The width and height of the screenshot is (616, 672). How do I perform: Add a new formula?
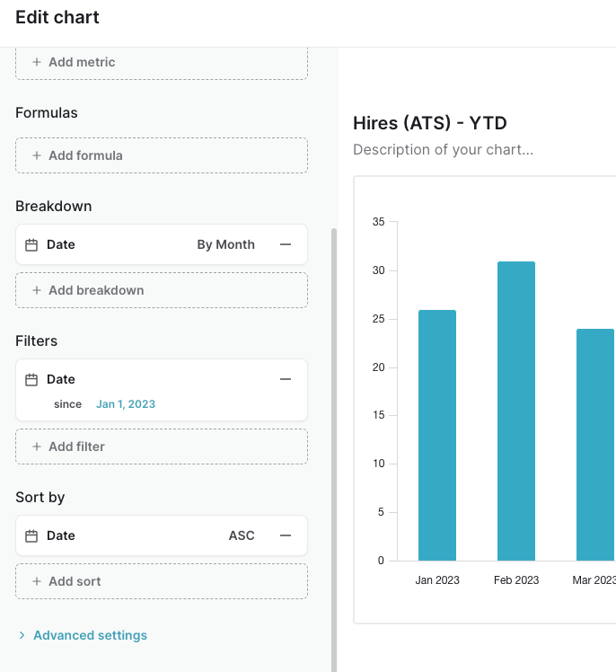click(162, 155)
